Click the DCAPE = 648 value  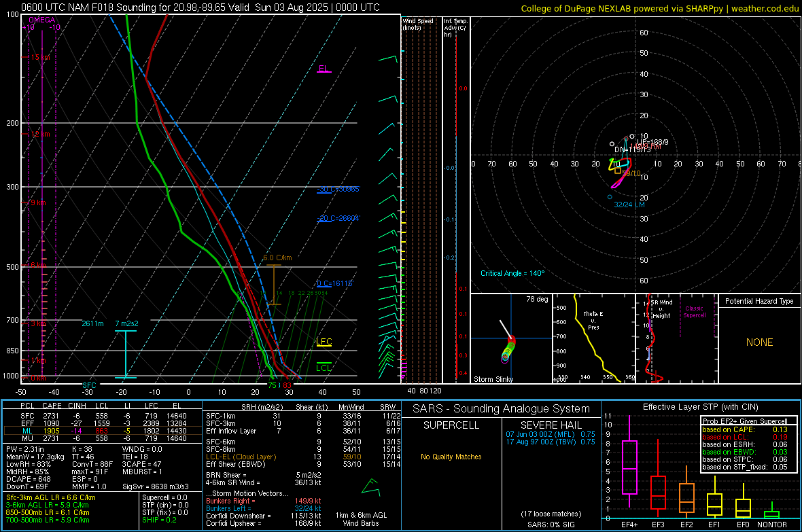click(28, 479)
